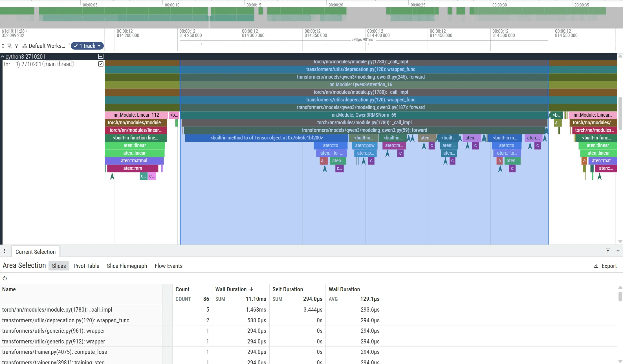Click the collapse all tracks icon
This screenshot has height=364, width=623.
3,46
